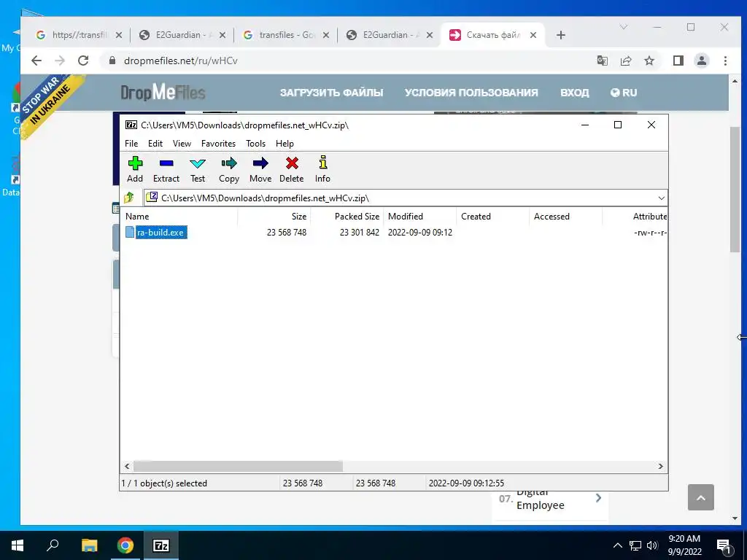Open the View menu
The image size is (747, 560).
pyautogui.click(x=182, y=144)
